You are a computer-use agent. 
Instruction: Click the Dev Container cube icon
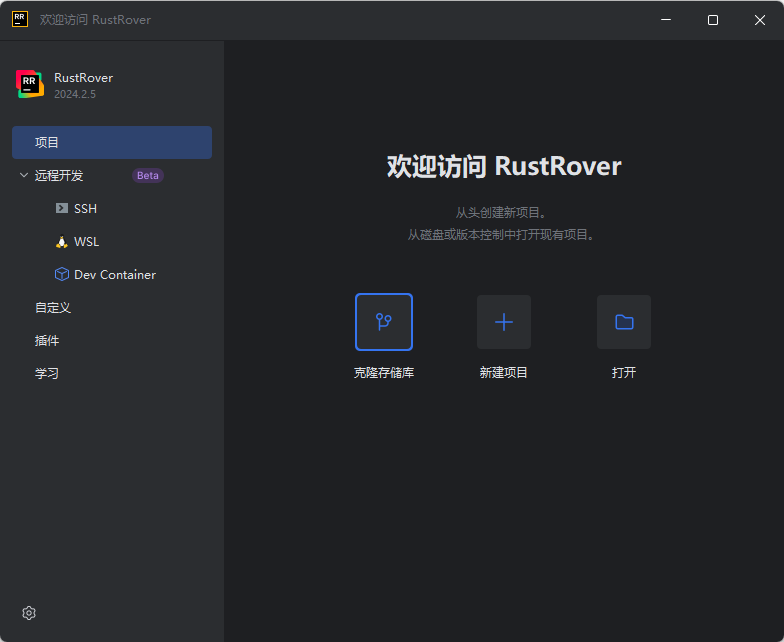point(62,275)
